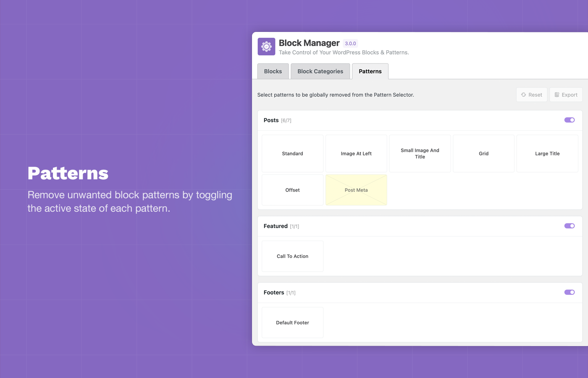
Task: Toggle the Posts category switch
Action: [x=570, y=120]
